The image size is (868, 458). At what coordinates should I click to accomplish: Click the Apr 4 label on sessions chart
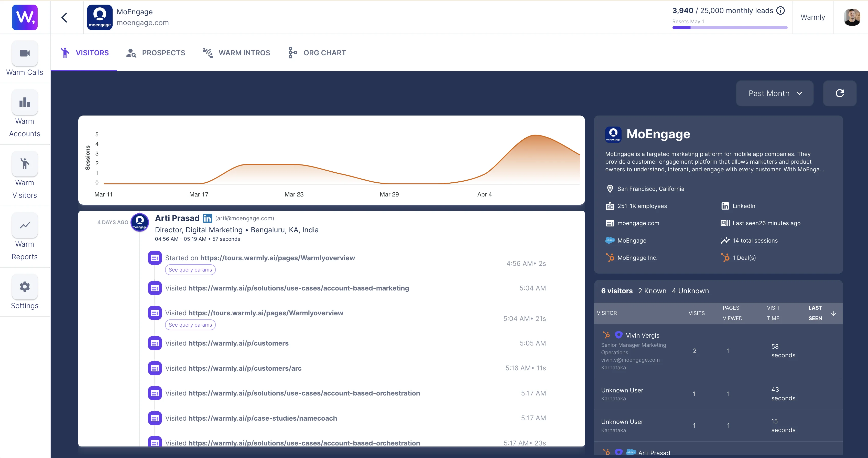[484, 195]
